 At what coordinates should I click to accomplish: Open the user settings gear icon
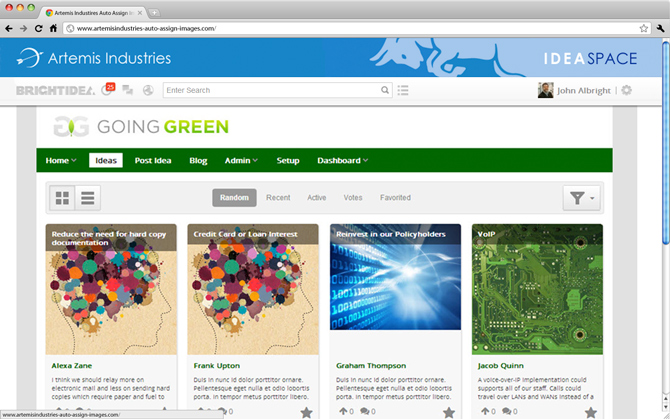pyautogui.click(x=626, y=90)
